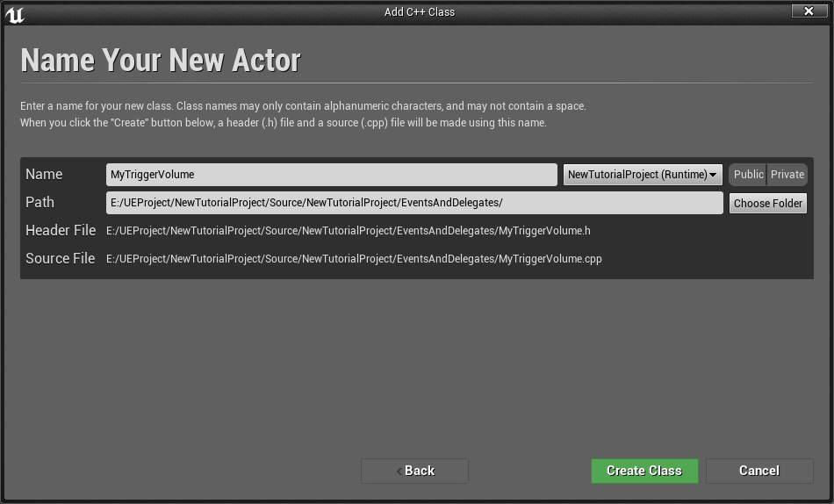Go Back to previous wizard step
The image size is (834, 504).
(x=415, y=471)
